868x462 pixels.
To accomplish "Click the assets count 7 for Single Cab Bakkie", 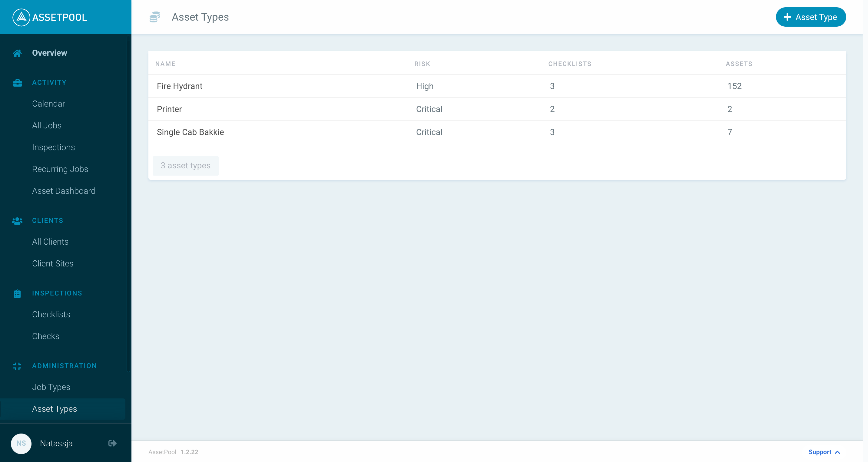I will coord(730,132).
